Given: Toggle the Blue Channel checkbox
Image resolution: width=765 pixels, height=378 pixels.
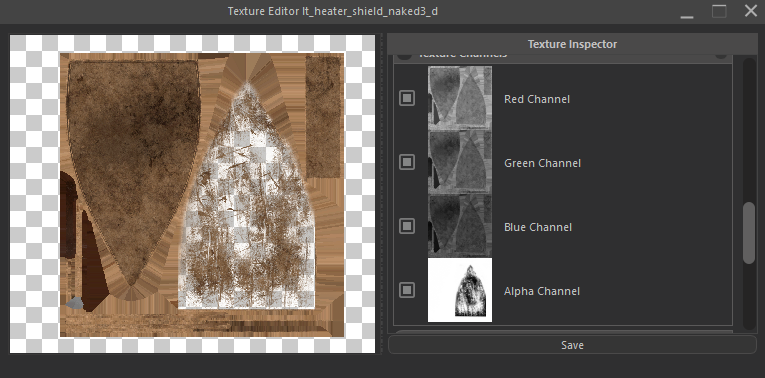Looking at the screenshot, I should (407, 226).
